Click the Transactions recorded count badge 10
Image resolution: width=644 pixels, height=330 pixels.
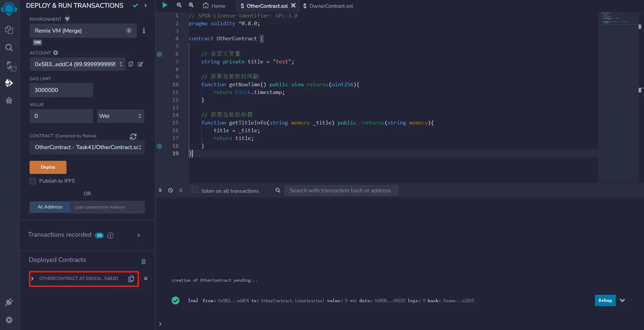click(x=99, y=235)
